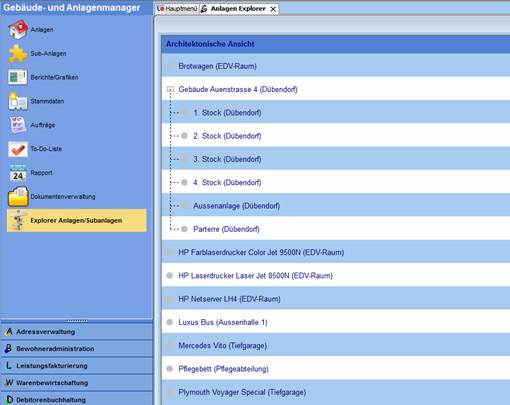Open To-Do-Liste label
Screen dimensions: 510x405
click(46, 149)
